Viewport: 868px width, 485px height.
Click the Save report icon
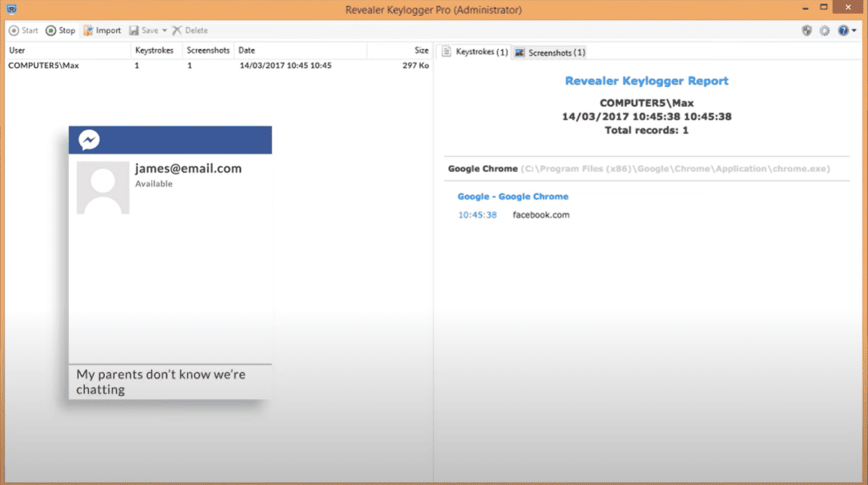tap(133, 30)
